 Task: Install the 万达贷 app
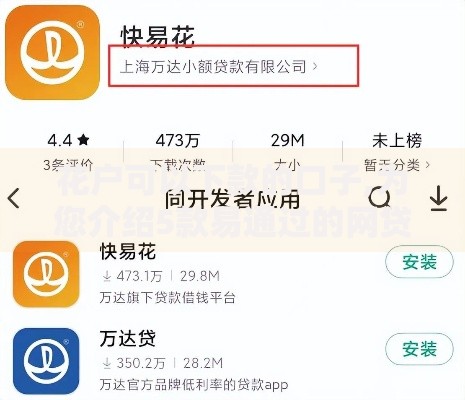click(x=419, y=349)
